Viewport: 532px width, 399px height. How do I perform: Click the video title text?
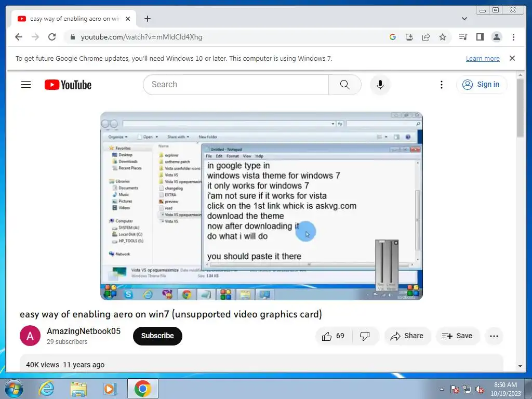tap(170, 314)
